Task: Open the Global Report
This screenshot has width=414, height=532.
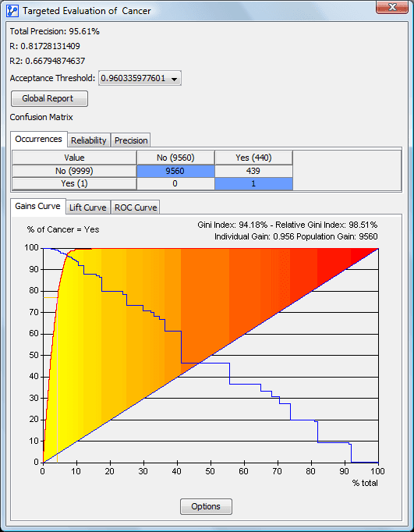Action: tap(49, 99)
